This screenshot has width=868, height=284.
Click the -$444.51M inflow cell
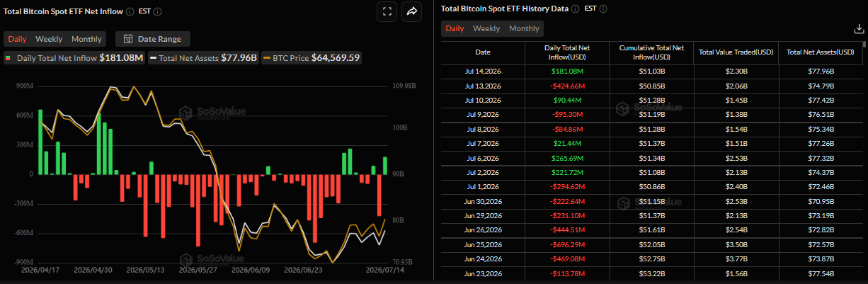pos(566,231)
